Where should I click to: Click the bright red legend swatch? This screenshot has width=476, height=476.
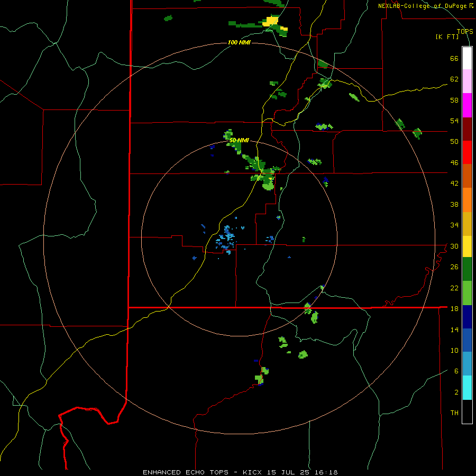(x=467, y=152)
